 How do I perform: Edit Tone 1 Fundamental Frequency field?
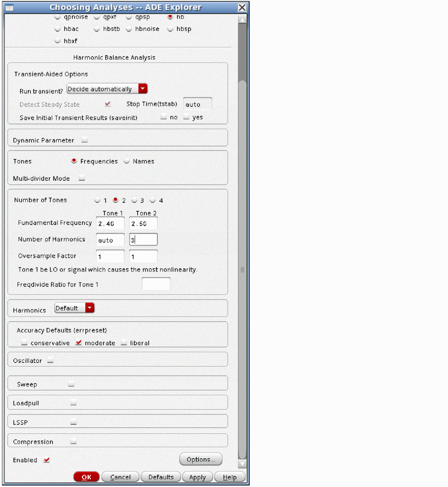coord(110,223)
